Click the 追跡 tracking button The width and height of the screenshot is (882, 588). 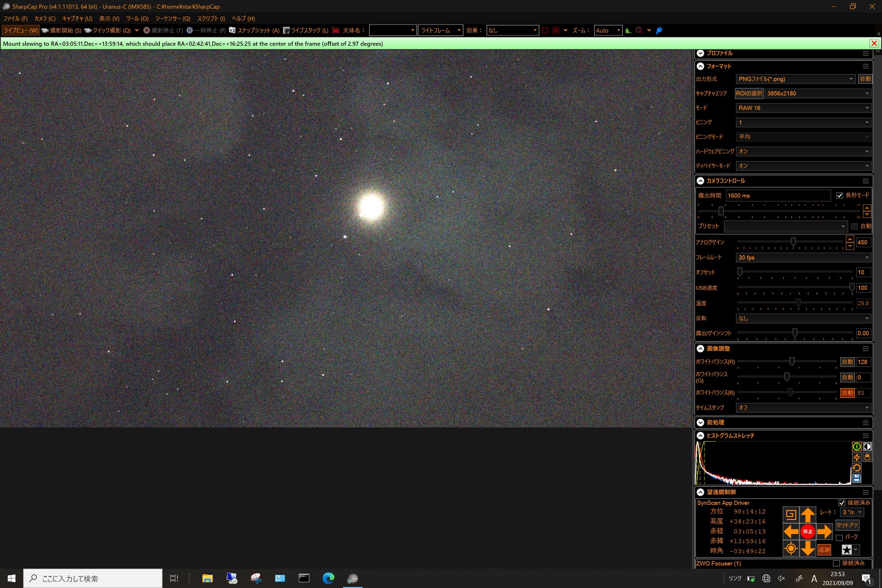coord(824,550)
